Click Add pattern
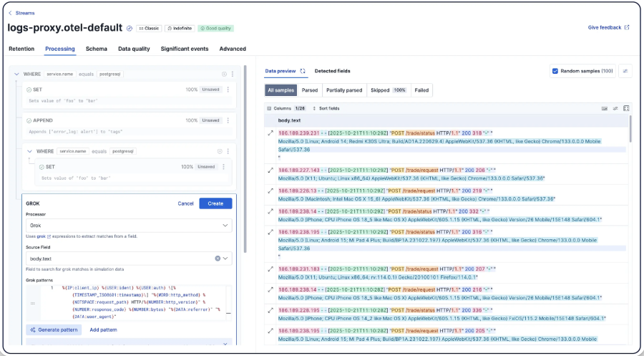Image resolution: width=644 pixels, height=356 pixels. 103,329
